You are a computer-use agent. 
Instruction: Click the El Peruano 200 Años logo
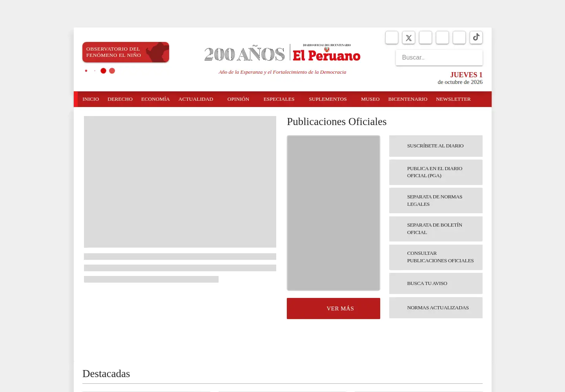point(282,53)
